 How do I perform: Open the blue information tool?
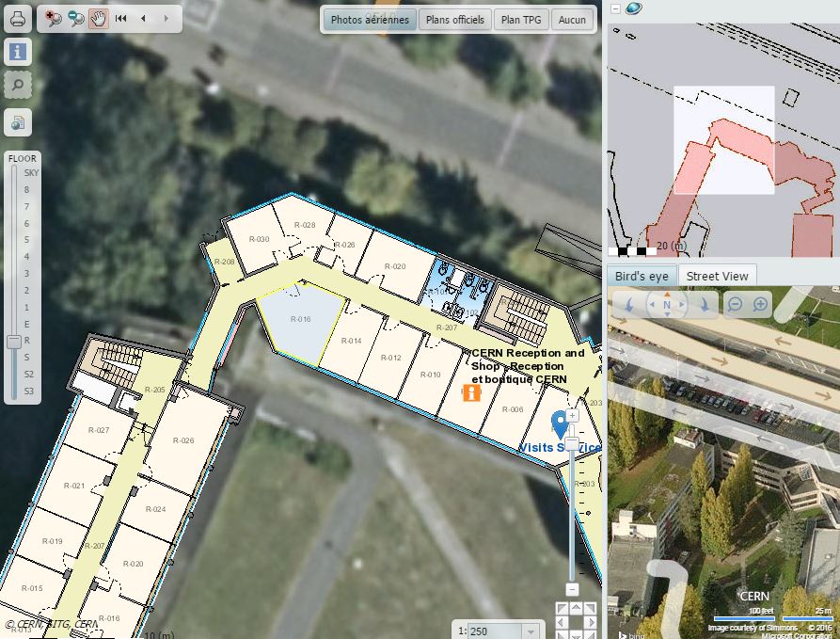(x=18, y=52)
